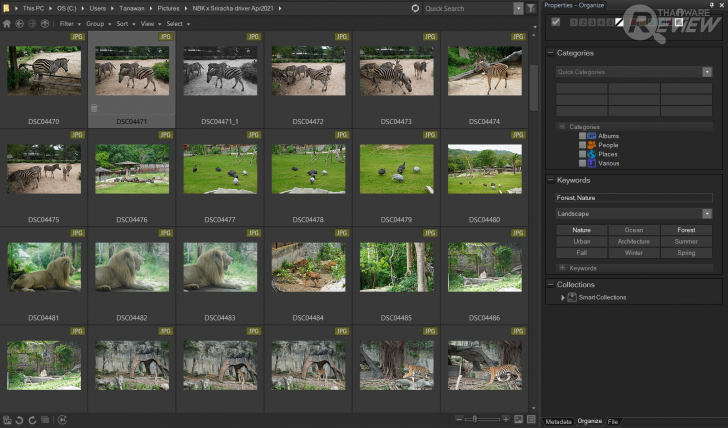Enable the People category checkbox
Viewport: 728px width, 428px height.
pos(582,145)
